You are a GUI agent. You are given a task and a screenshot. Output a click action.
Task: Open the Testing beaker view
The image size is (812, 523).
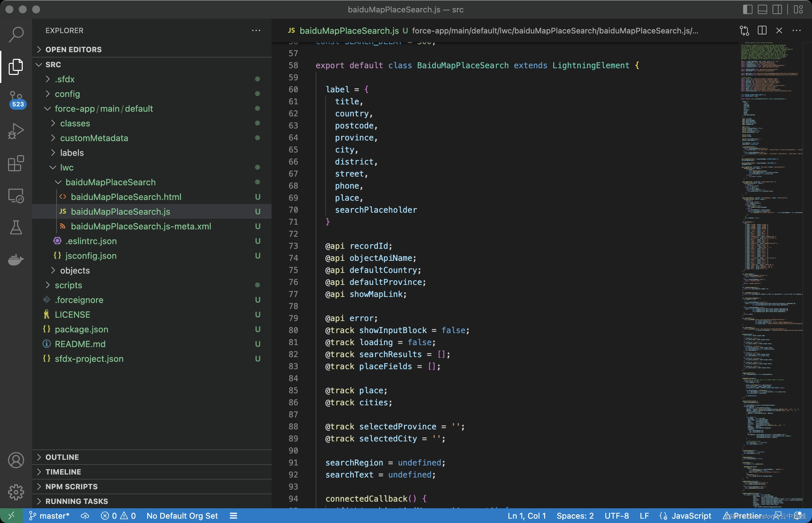click(16, 227)
